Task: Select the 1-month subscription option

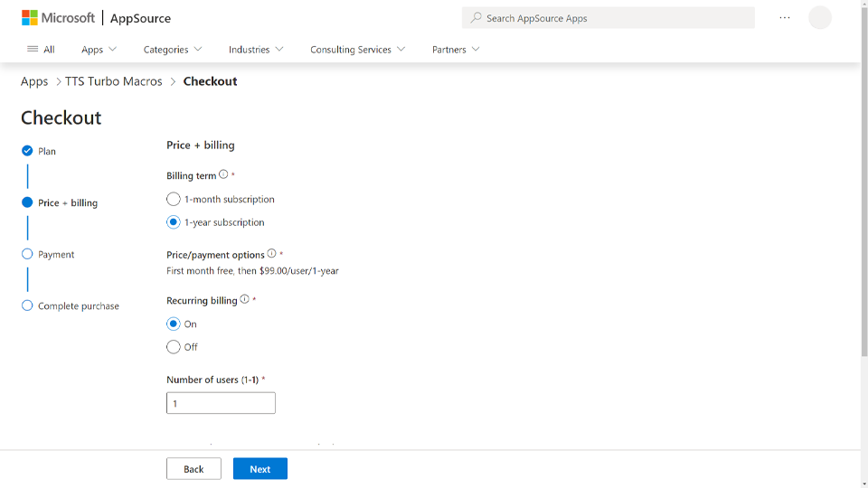Action: pos(174,199)
